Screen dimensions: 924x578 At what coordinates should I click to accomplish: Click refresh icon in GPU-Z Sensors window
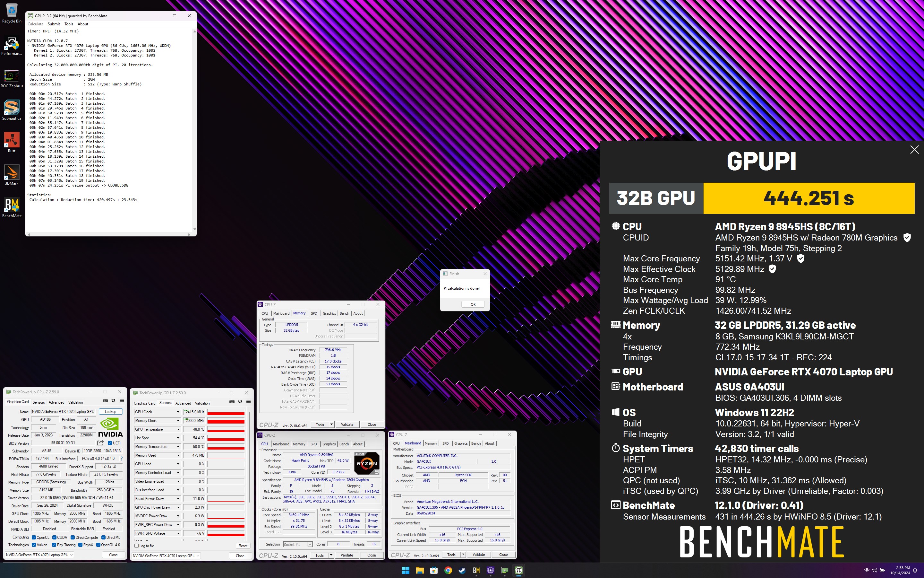click(x=240, y=401)
